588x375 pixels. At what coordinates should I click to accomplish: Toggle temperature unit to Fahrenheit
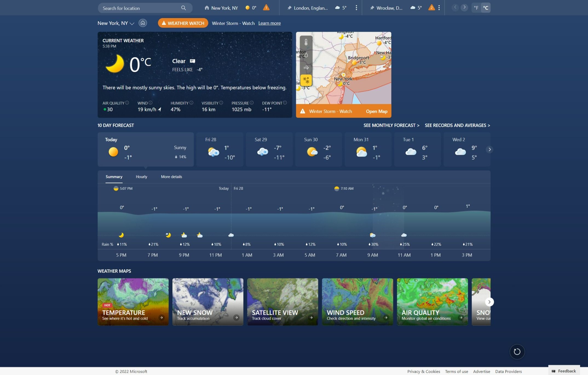tap(476, 7)
